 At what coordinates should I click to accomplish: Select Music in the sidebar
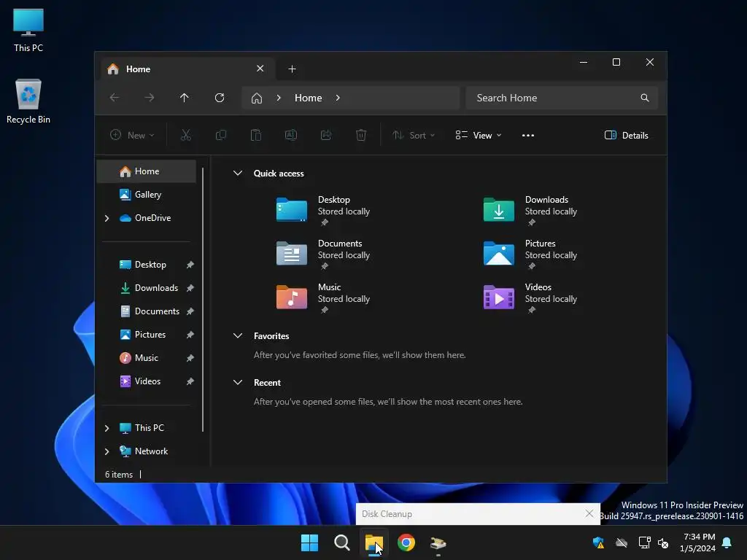(146, 358)
